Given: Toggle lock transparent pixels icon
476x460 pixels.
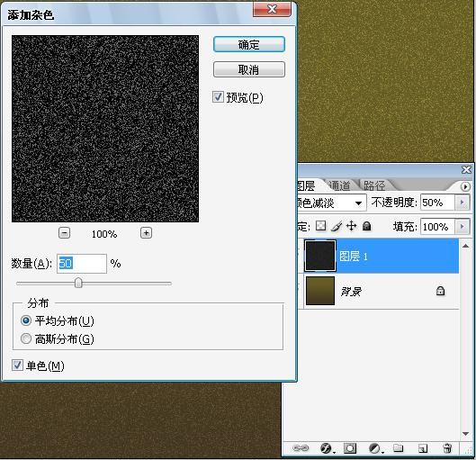Looking at the screenshot, I should 321,226.
